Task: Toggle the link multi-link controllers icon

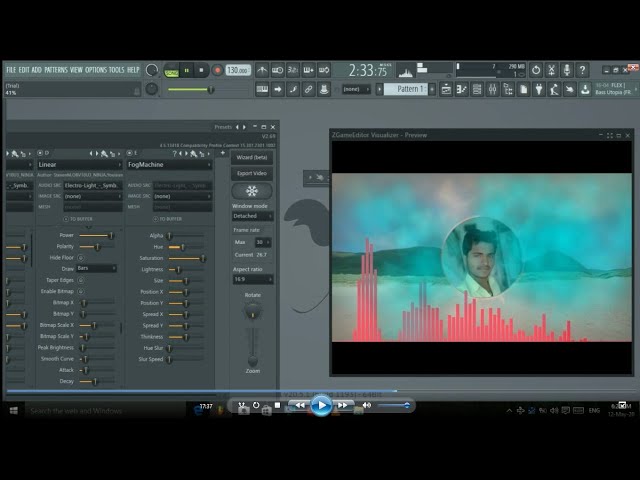Action: pyautogui.click(x=309, y=89)
